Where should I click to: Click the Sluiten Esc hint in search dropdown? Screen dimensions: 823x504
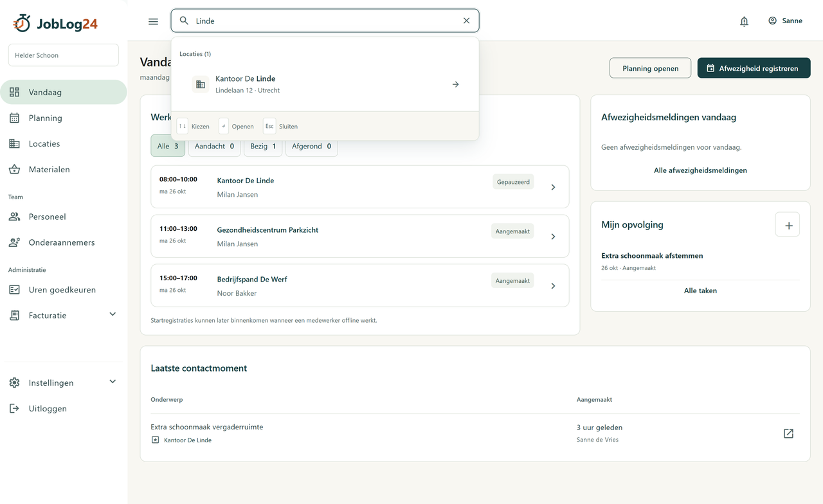coord(281,126)
